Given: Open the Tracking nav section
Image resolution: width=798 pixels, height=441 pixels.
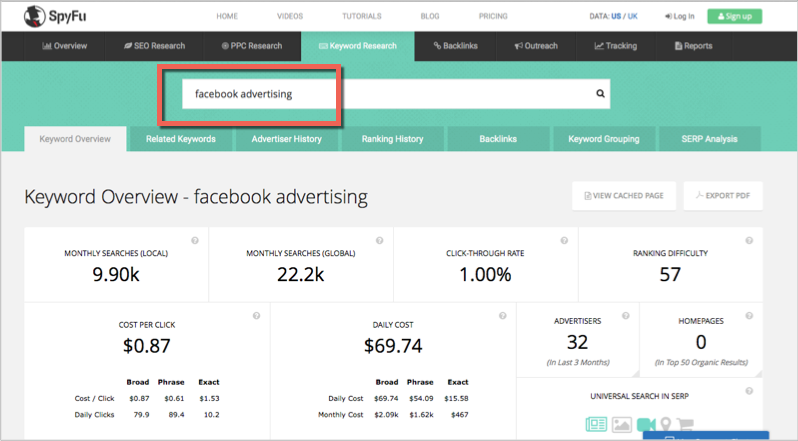Looking at the screenshot, I should tap(616, 46).
